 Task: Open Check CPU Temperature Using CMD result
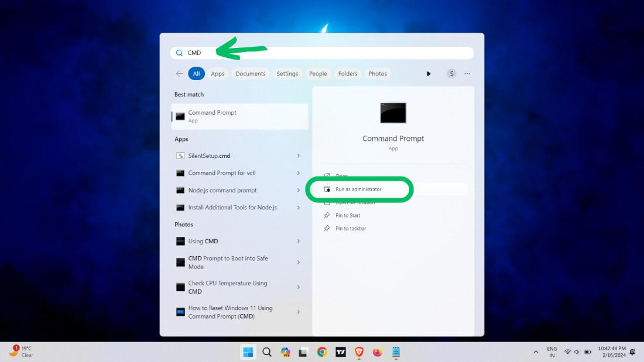coord(239,287)
